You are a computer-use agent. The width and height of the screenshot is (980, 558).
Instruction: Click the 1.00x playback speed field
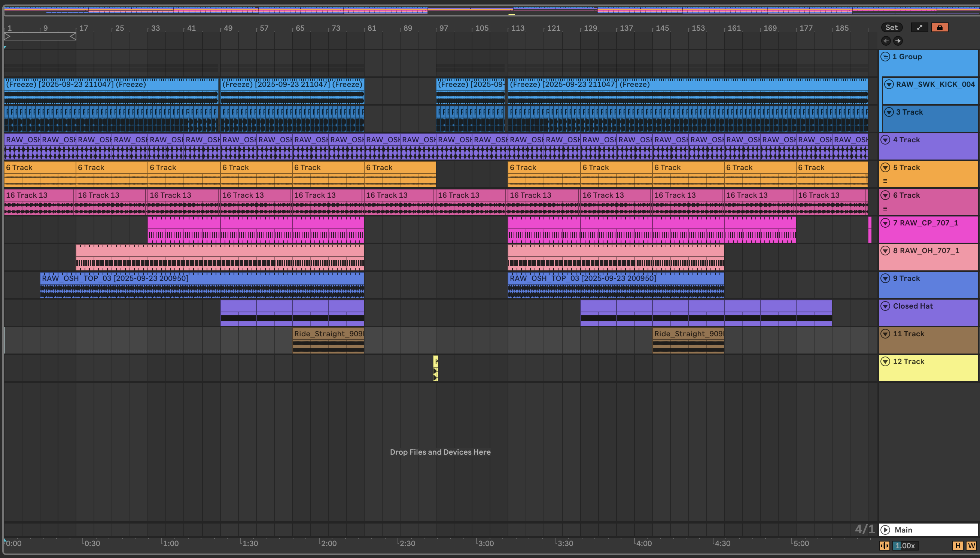(906, 545)
